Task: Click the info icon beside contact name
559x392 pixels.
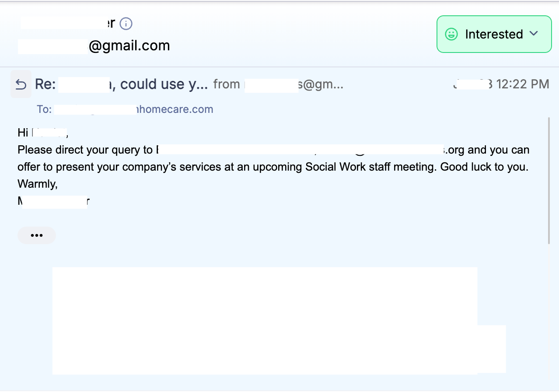Action: (x=126, y=24)
